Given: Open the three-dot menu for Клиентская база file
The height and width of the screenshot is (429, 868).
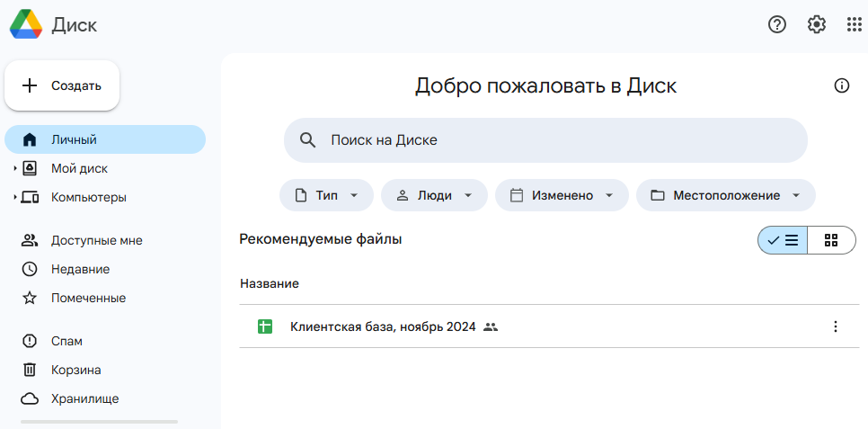Looking at the screenshot, I should [836, 327].
